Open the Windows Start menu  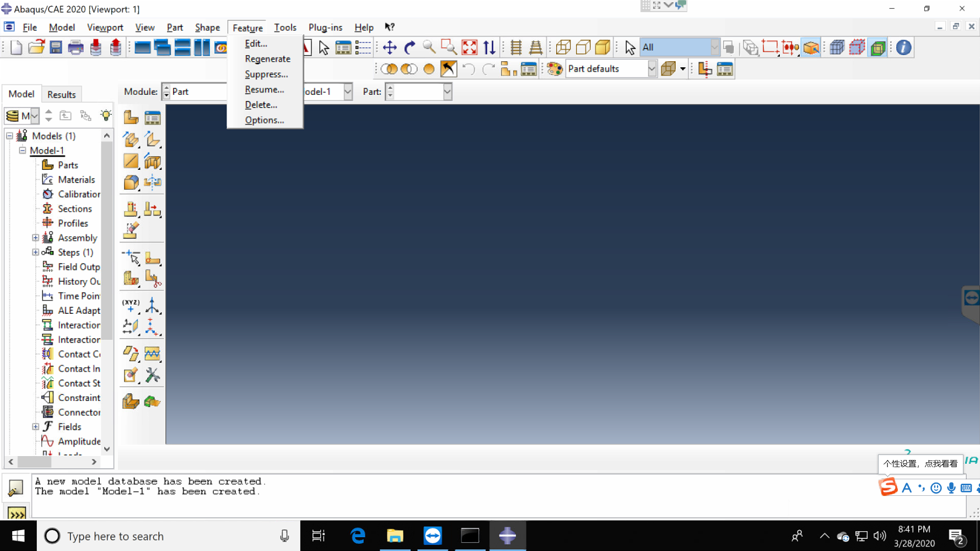[x=18, y=536]
